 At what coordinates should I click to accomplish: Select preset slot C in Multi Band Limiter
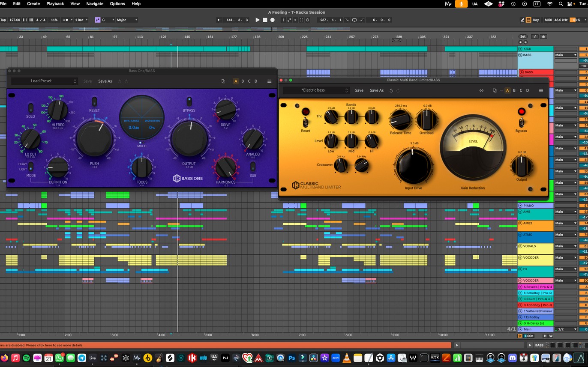pos(521,90)
